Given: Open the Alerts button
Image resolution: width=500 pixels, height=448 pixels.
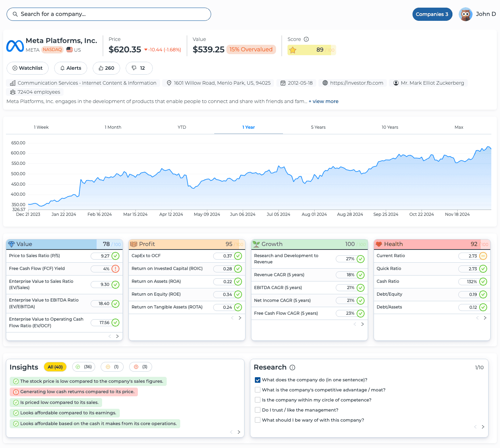Looking at the screenshot, I should (71, 68).
